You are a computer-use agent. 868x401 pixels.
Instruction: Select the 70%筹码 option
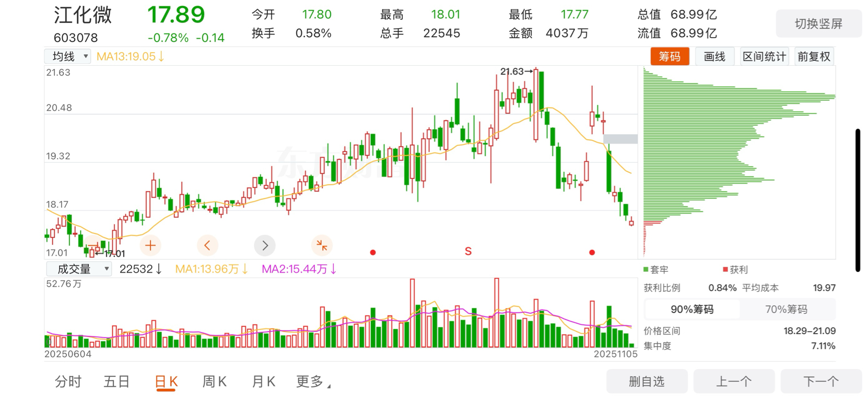(x=787, y=309)
